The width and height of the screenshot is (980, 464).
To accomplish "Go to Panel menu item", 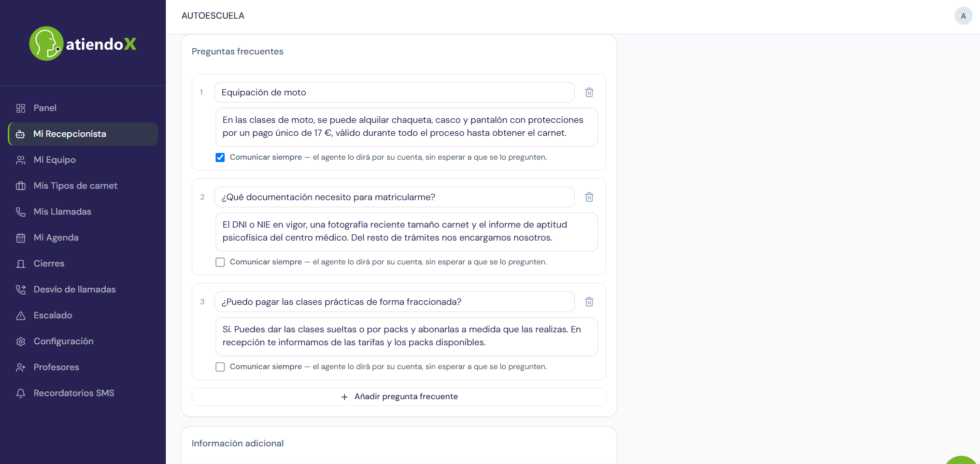I will click(x=83, y=108).
